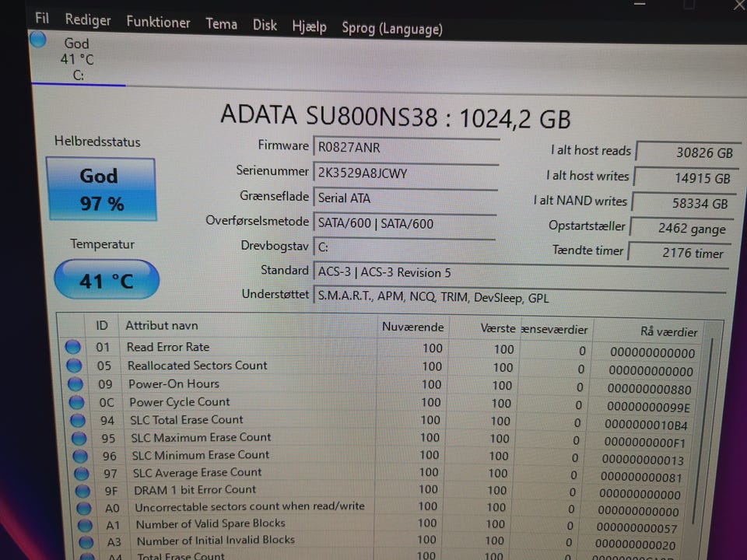Click the Tændte timer value 2176 timer
This screenshot has height=560, width=747.
679,253
